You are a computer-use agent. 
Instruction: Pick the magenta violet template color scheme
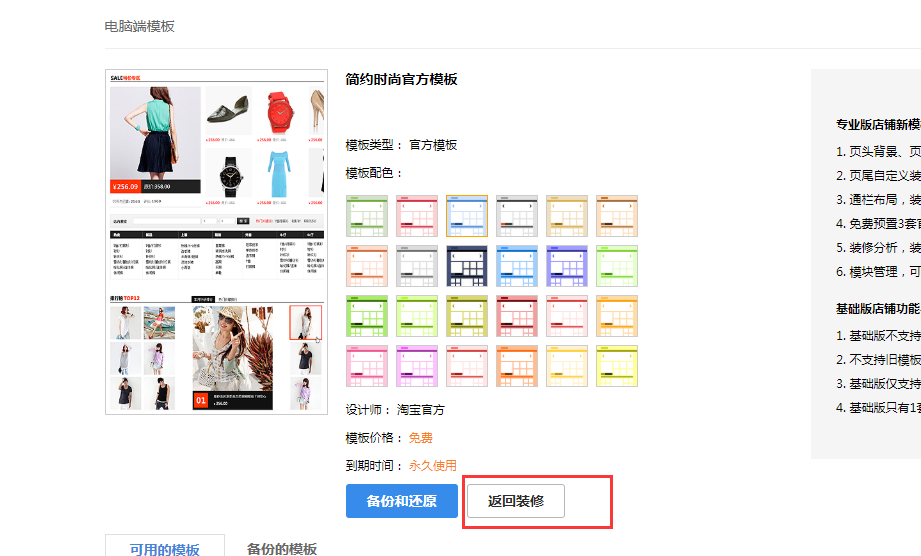416,366
